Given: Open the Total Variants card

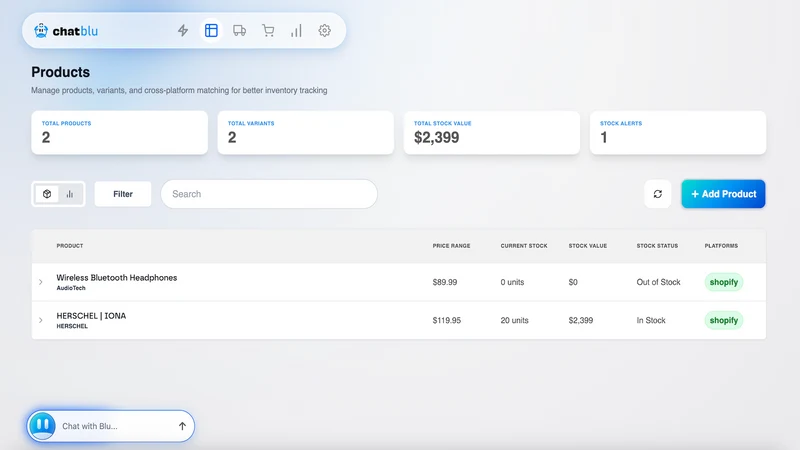Looking at the screenshot, I should pos(306,133).
